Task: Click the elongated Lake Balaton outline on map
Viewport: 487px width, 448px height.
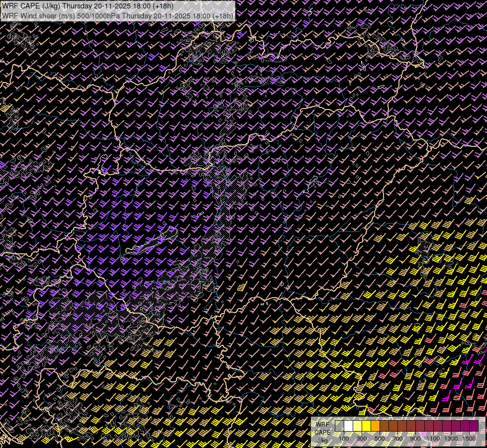Action: pyautogui.click(x=152, y=240)
